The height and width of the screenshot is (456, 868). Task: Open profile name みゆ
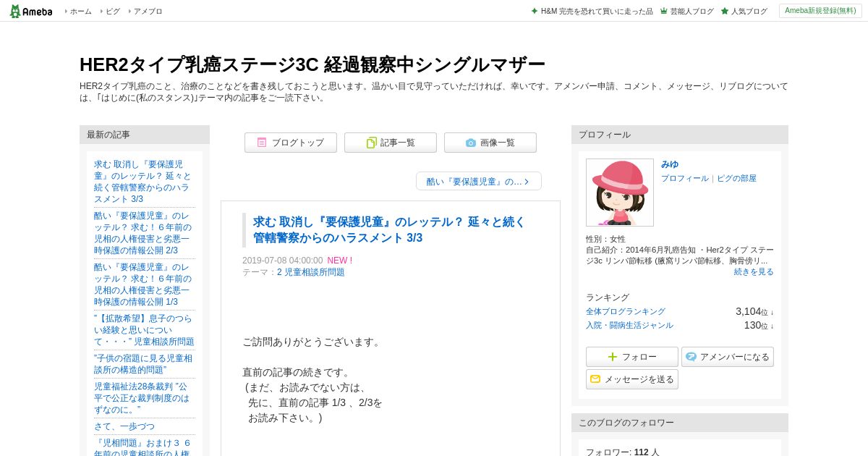point(670,164)
